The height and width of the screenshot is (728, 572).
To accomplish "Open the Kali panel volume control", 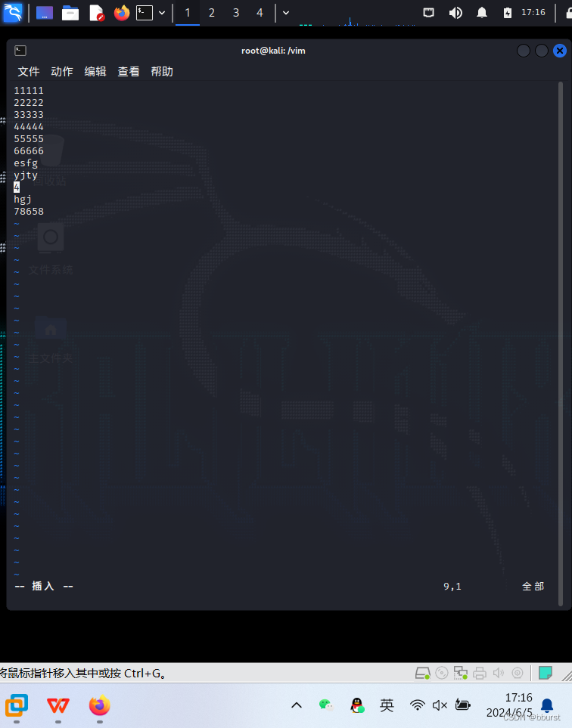I will pos(455,13).
